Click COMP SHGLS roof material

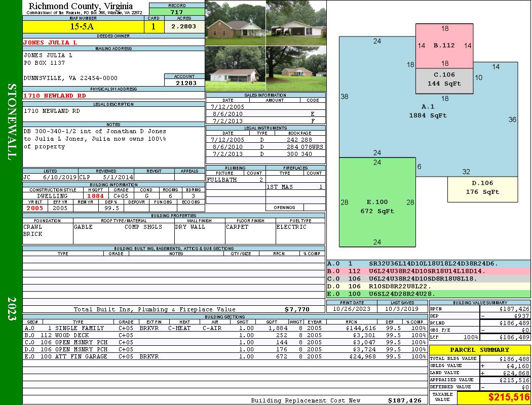pyautogui.click(x=143, y=227)
